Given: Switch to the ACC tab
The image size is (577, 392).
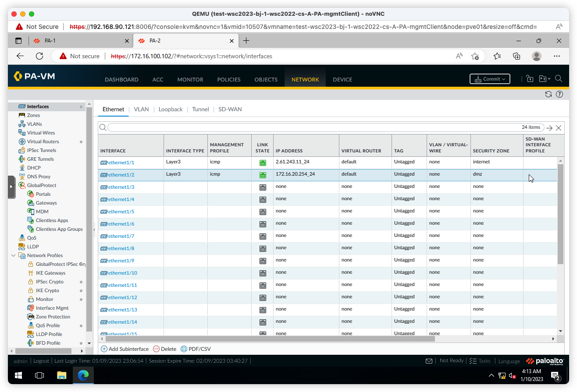Looking at the screenshot, I should pos(158,79).
